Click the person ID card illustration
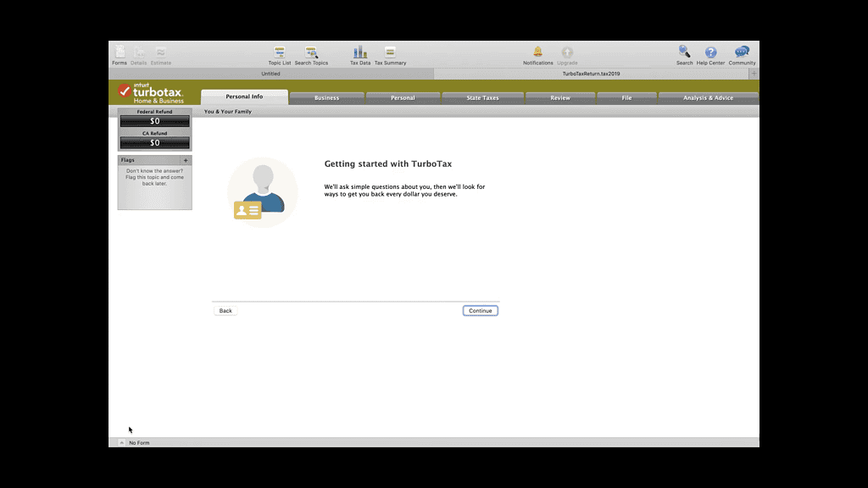868x488 pixels. 263,192
